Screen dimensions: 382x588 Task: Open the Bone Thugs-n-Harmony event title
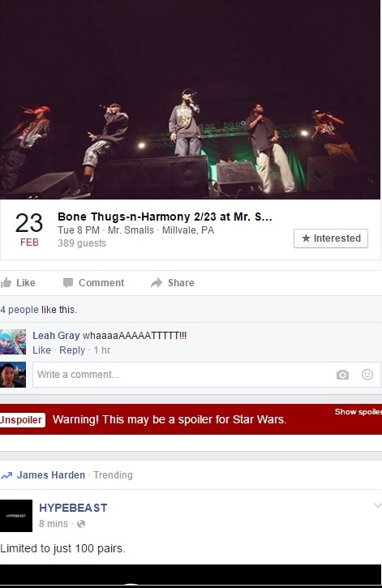tap(165, 217)
